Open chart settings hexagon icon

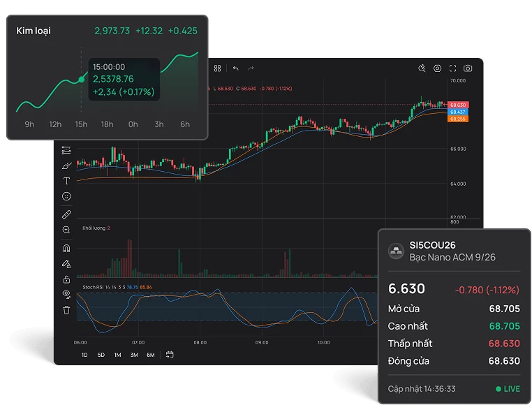437,68
